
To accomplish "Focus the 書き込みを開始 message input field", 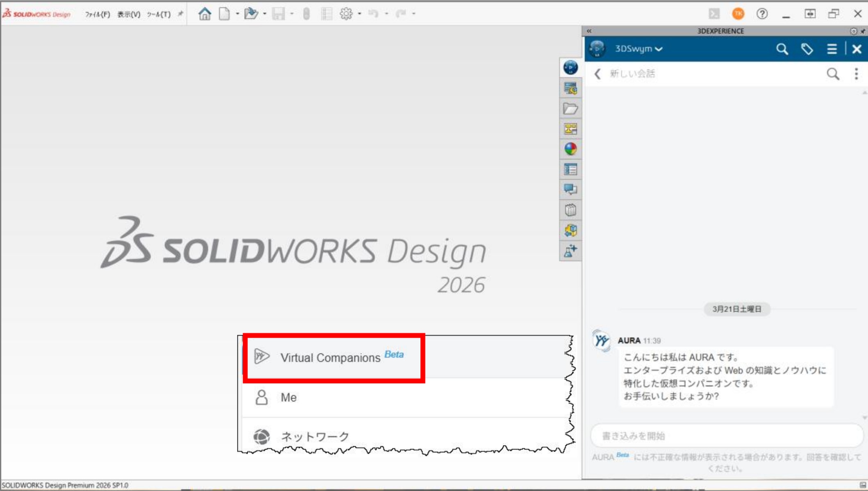I will tap(727, 436).
